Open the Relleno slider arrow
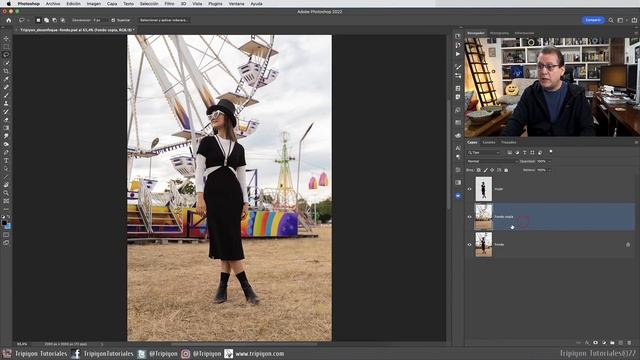 point(549,170)
